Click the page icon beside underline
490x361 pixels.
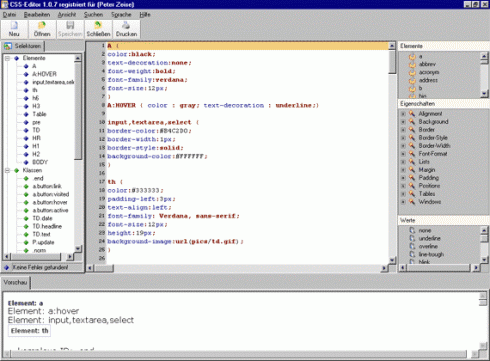(412, 238)
